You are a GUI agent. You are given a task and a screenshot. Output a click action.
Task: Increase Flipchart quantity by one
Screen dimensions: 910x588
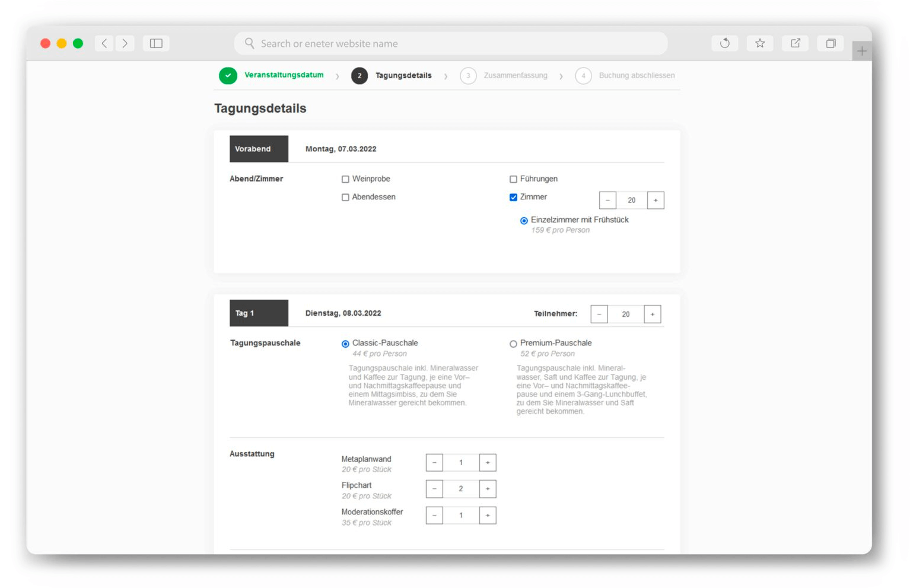pyautogui.click(x=487, y=489)
